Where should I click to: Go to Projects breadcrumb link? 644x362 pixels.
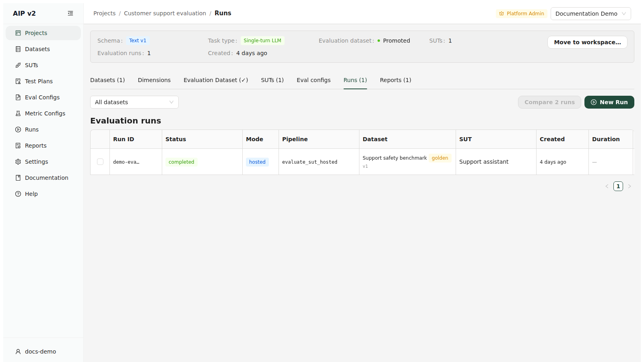pyautogui.click(x=104, y=13)
